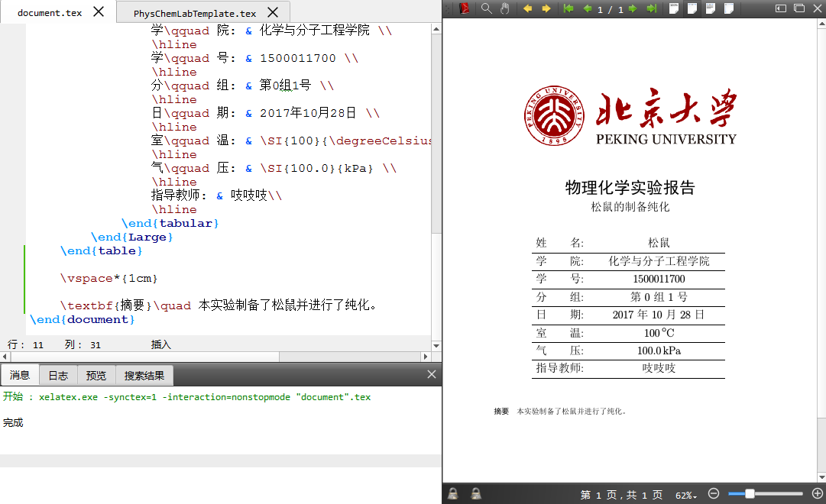Select the hand scrolling tool
The width and height of the screenshot is (826, 504).
pyautogui.click(x=505, y=8)
